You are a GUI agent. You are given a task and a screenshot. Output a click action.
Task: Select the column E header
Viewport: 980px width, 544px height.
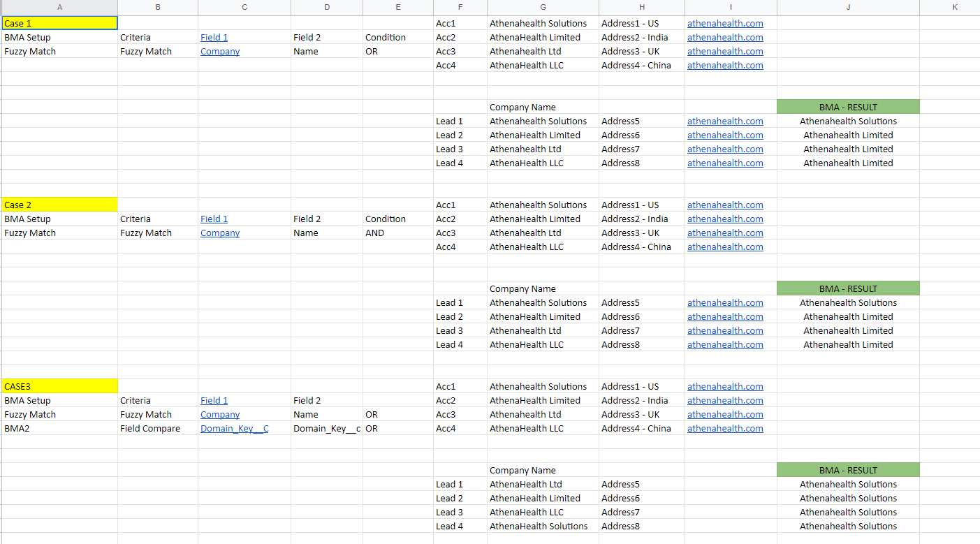[x=398, y=7]
